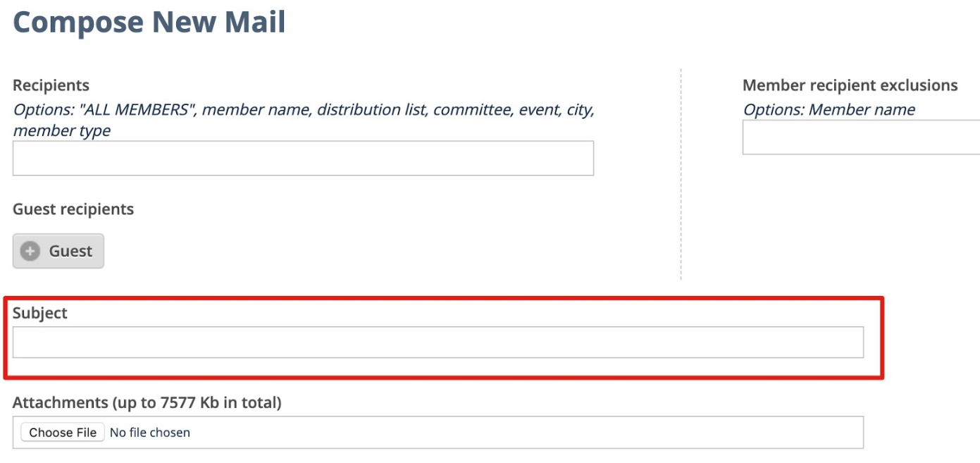980x463 pixels.
Task: Click the Compose New Mail heading
Action: 149,22
